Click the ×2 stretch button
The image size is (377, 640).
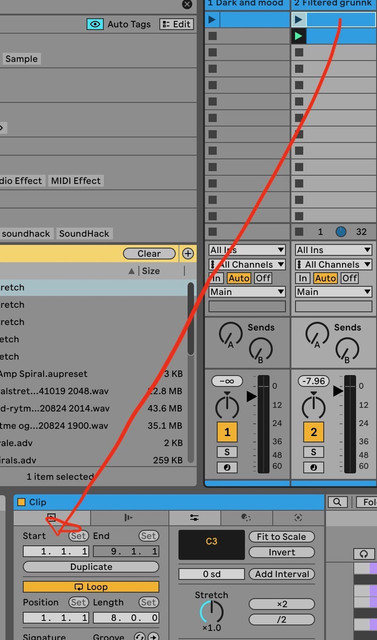[x=282, y=604]
